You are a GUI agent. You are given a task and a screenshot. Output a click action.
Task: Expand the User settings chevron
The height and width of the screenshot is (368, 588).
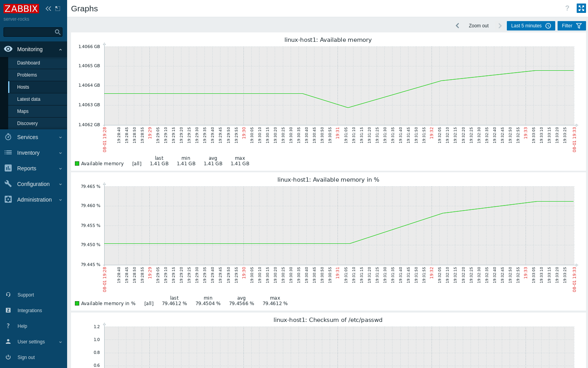(x=60, y=342)
